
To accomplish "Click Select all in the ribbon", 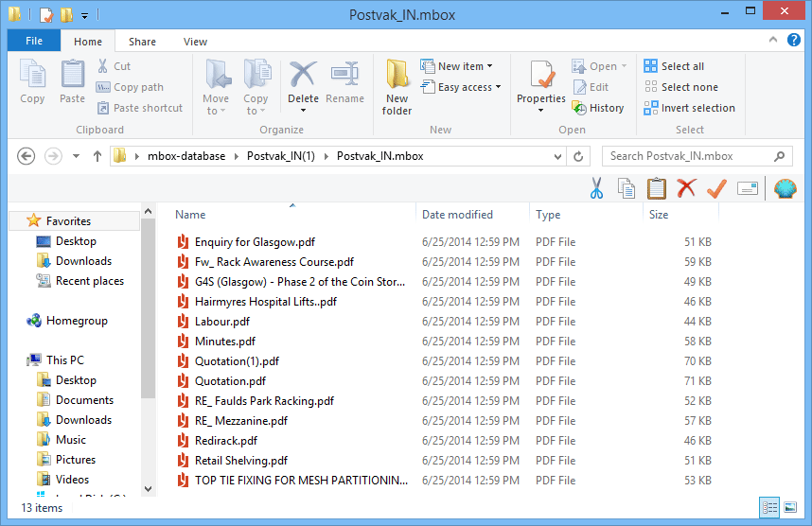I will click(674, 66).
